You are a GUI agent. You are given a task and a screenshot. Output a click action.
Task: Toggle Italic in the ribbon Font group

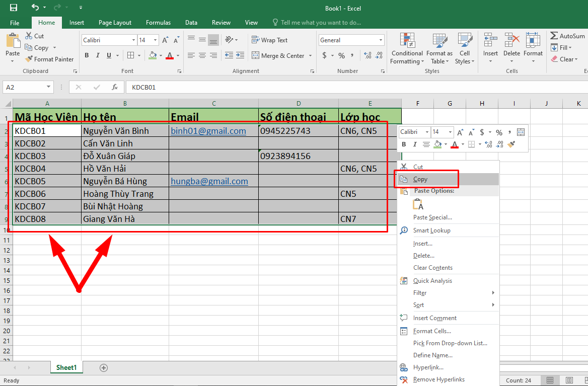98,55
